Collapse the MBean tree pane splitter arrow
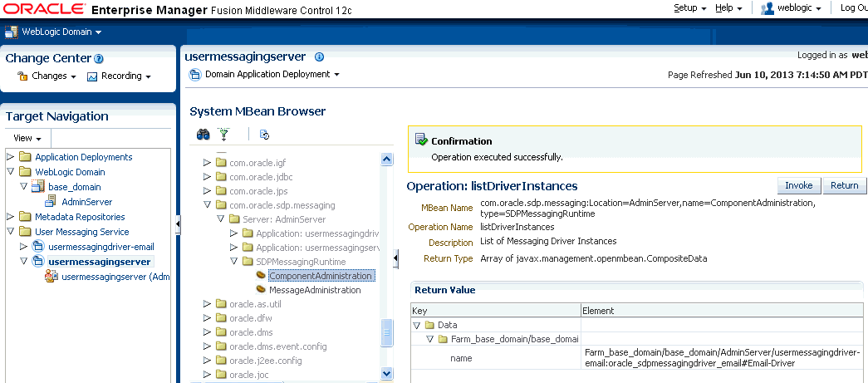This screenshot has width=868, height=383. pos(396,258)
